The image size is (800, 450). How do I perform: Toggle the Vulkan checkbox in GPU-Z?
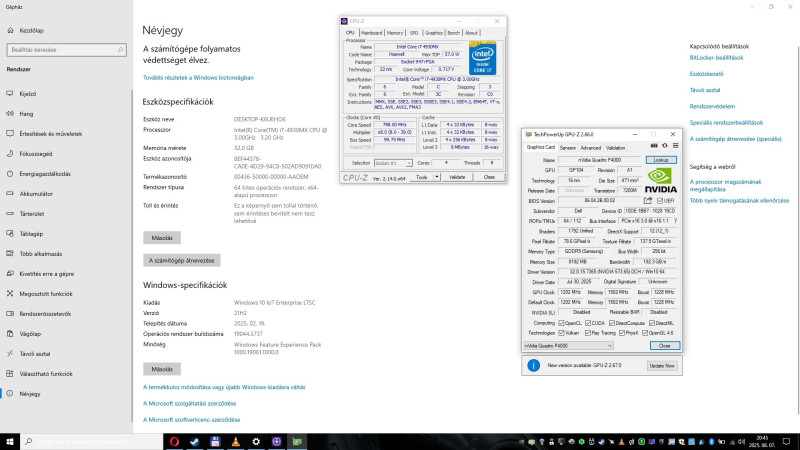tap(561, 333)
